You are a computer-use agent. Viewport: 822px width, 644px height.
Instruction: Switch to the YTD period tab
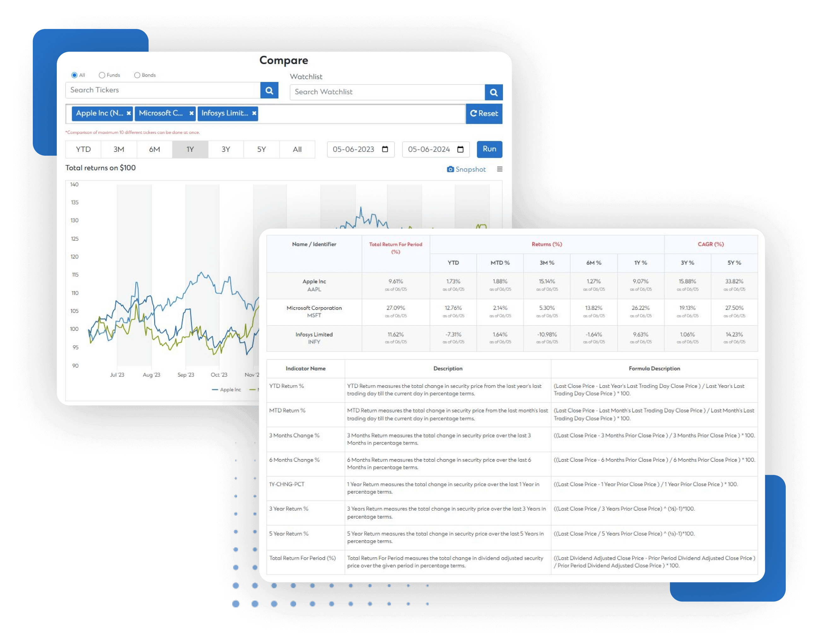(x=83, y=149)
